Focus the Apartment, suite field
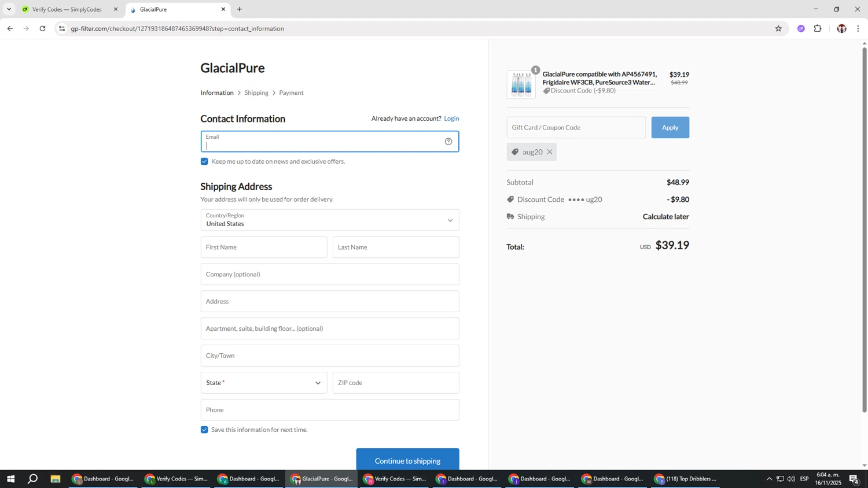Screen dimensions: 868x488 330,328
